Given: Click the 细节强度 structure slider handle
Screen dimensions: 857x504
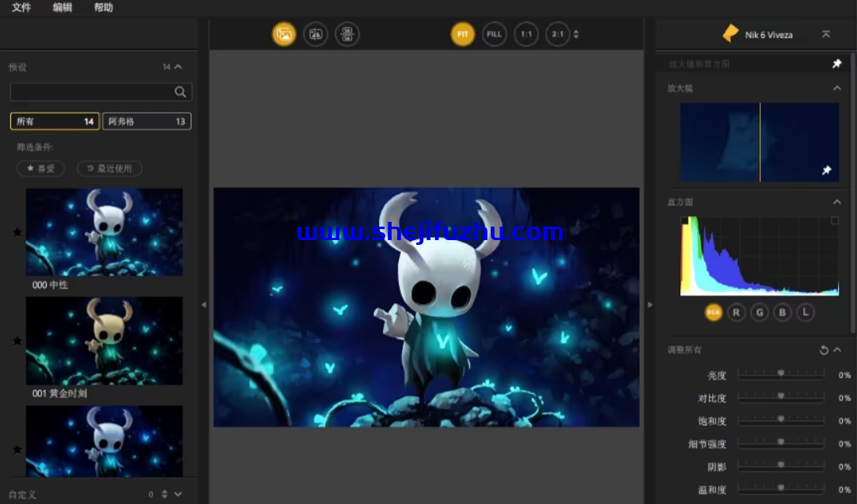Looking at the screenshot, I should (x=781, y=442).
